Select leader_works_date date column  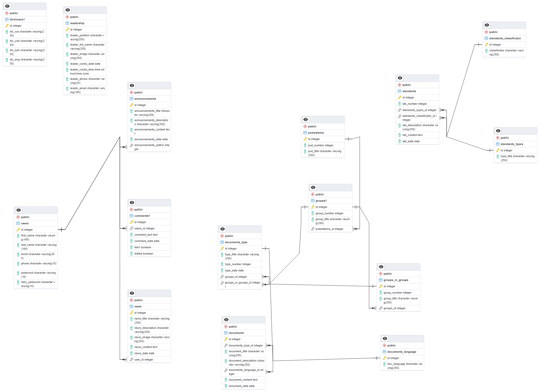(x=85, y=64)
